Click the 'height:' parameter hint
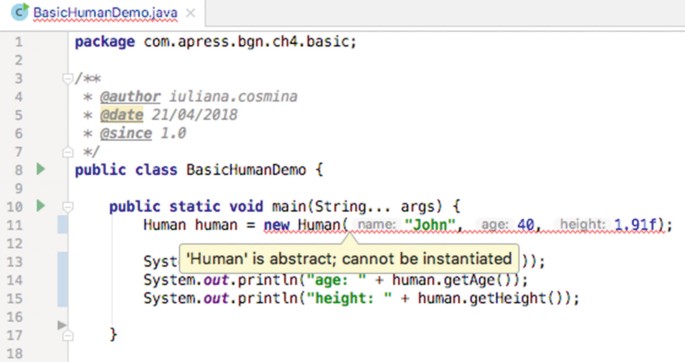The width and height of the screenshot is (685, 362). click(x=583, y=224)
